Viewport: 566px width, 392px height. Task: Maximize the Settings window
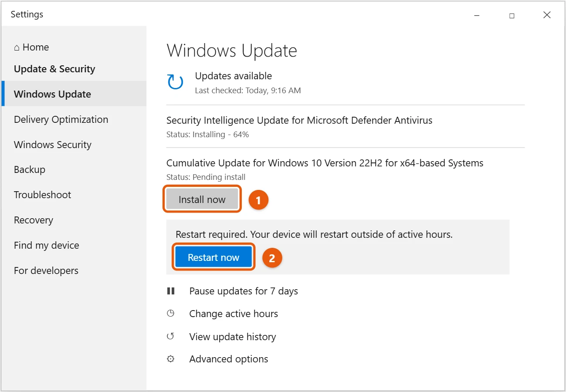coord(512,15)
